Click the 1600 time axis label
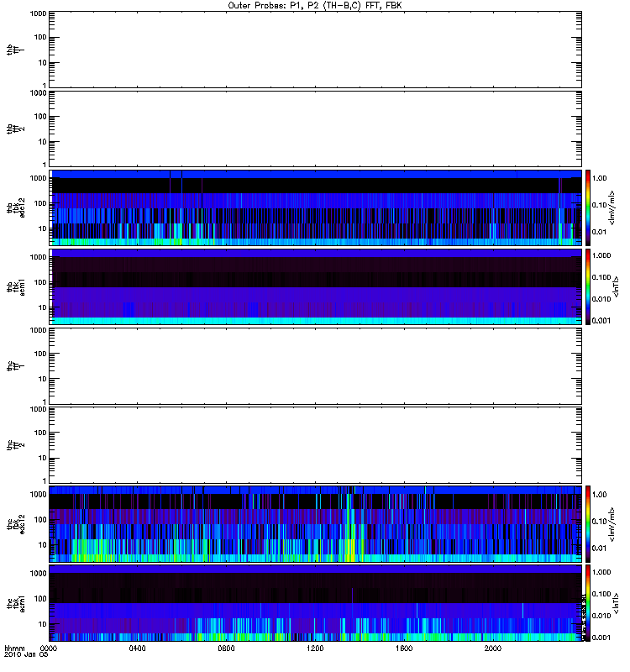The image size is (630, 672). point(404,648)
